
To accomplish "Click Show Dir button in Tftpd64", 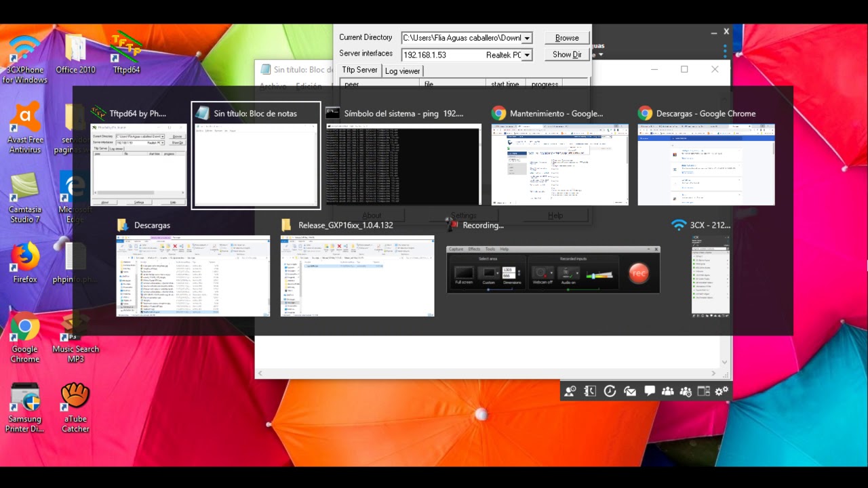I will [567, 54].
